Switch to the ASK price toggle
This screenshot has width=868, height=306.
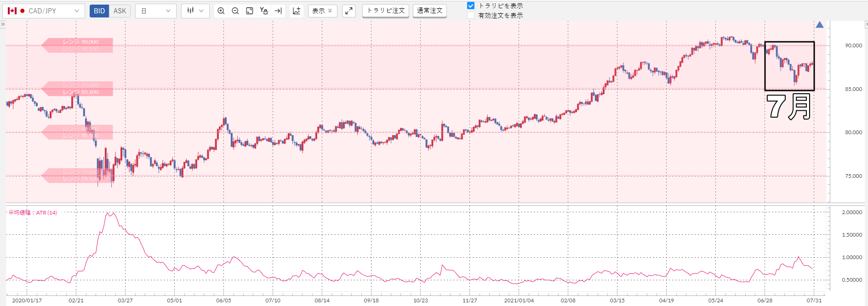(120, 11)
